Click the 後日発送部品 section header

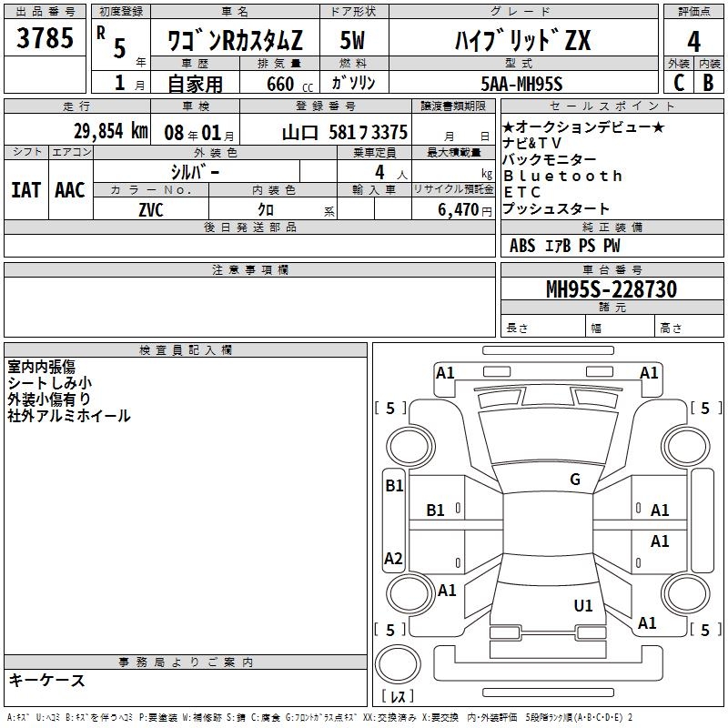(x=249, y=227)
